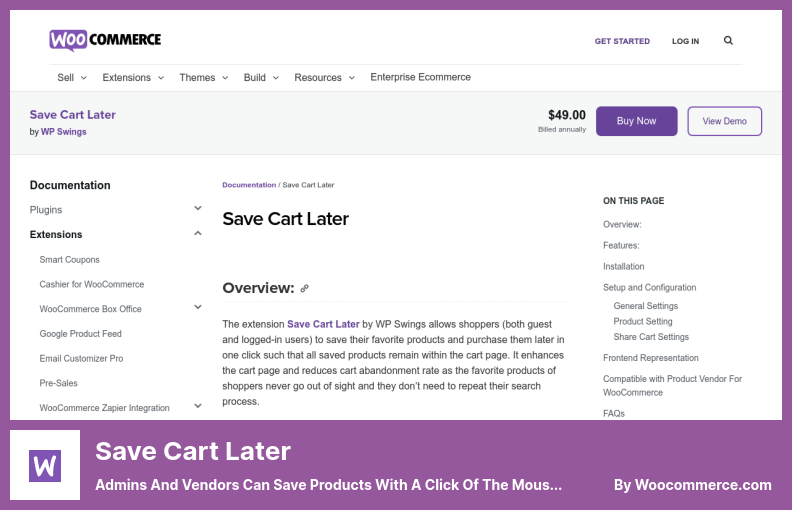Screen dimensions: 792x510
Task: Open the Resources menu
Action: [324, 77]
